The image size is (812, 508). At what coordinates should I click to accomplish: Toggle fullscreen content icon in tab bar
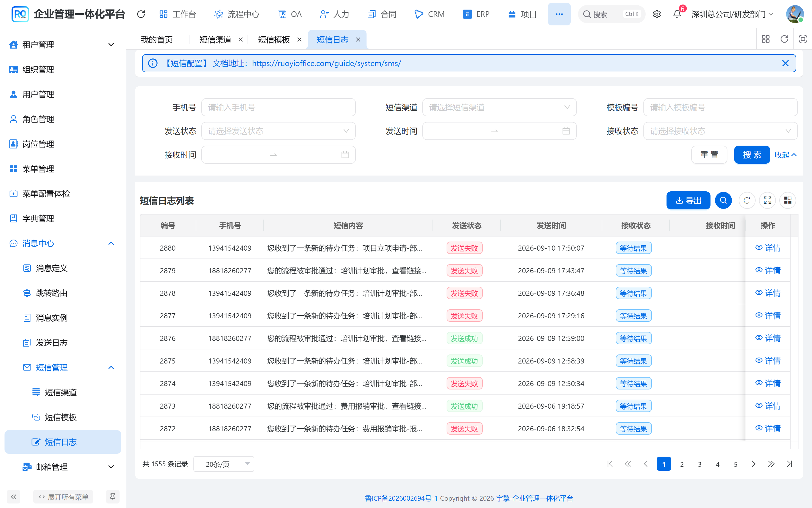click(x=803, y=39)
